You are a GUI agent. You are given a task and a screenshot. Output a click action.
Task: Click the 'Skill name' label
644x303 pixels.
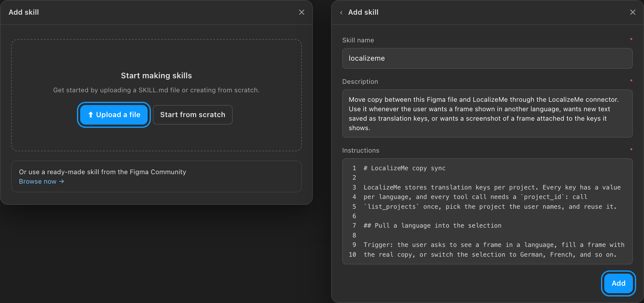[358, 40]
